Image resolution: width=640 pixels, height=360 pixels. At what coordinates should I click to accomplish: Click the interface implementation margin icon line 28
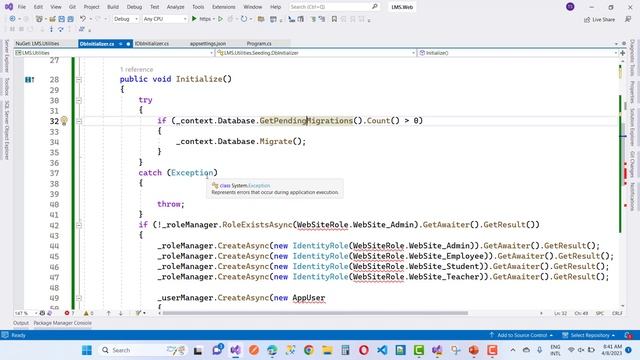(x=29, y=80)
